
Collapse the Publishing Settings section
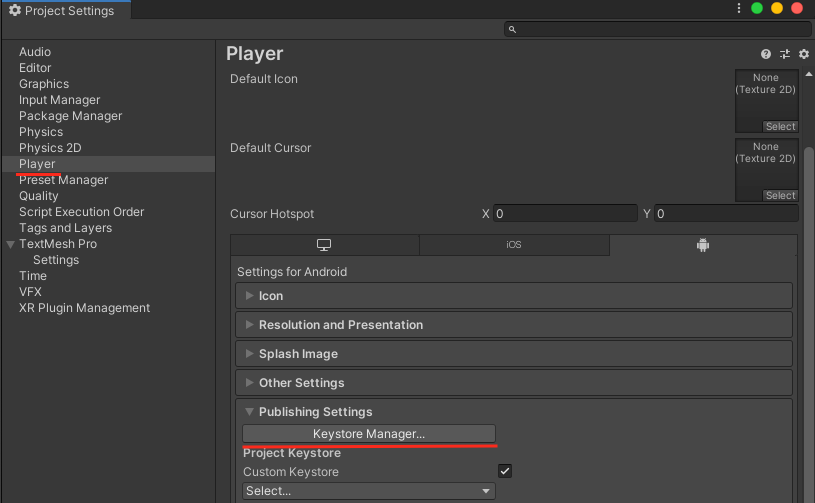249,412
